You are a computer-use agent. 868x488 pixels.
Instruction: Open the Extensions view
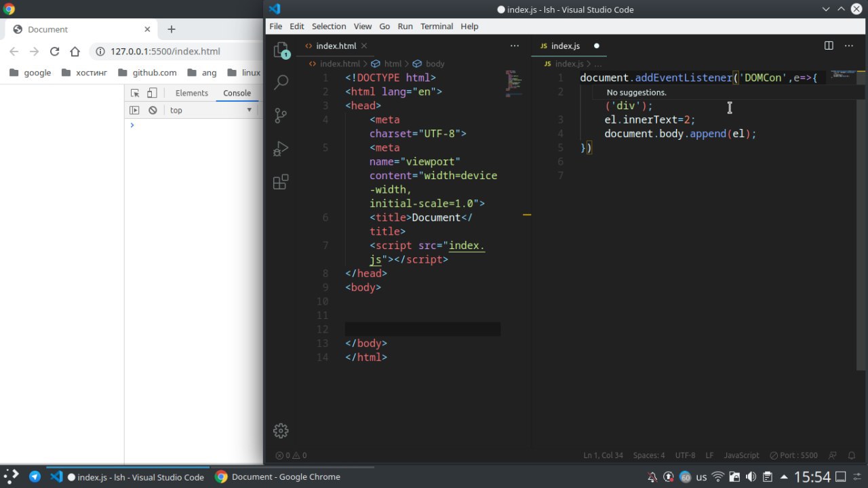[280, 182]
